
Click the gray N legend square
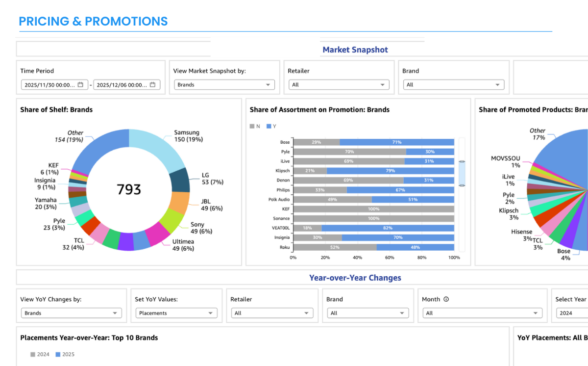tap(252, 127)
